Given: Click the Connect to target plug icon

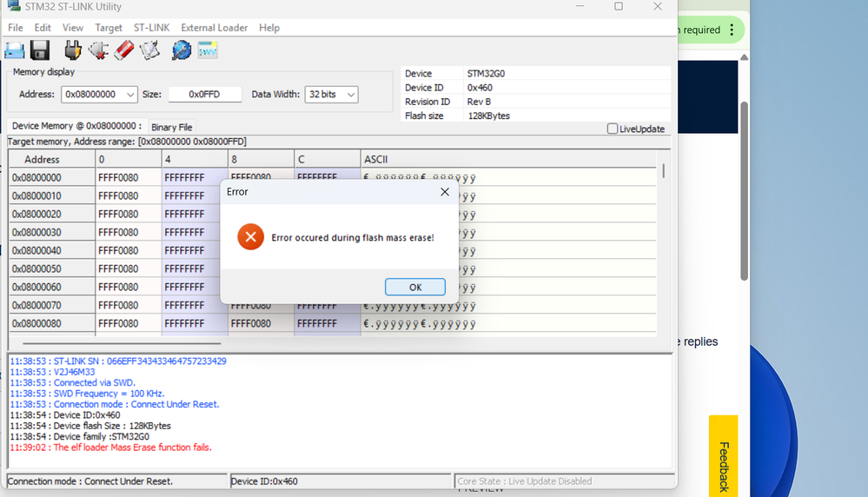Looking at the screenshot, I should 72,50.
